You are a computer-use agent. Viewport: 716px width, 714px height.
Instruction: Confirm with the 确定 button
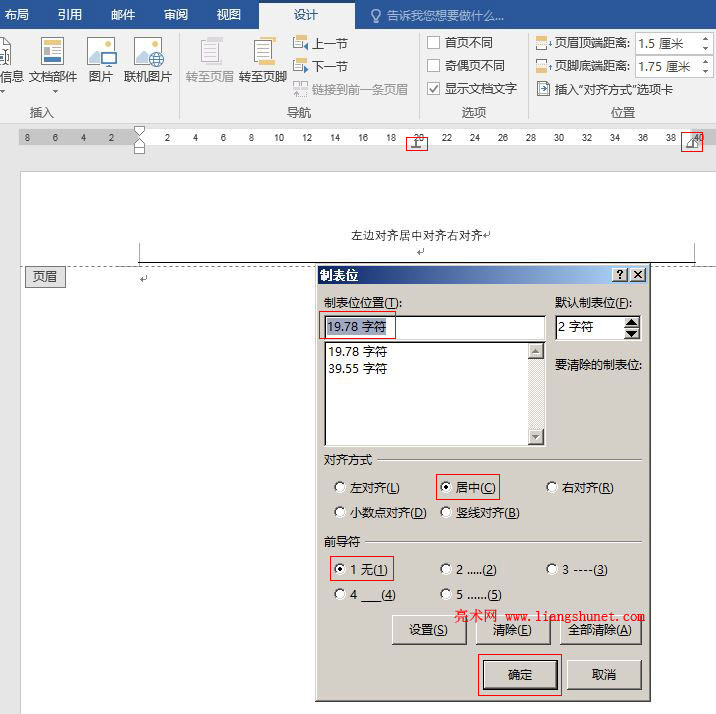coord(520,674)
